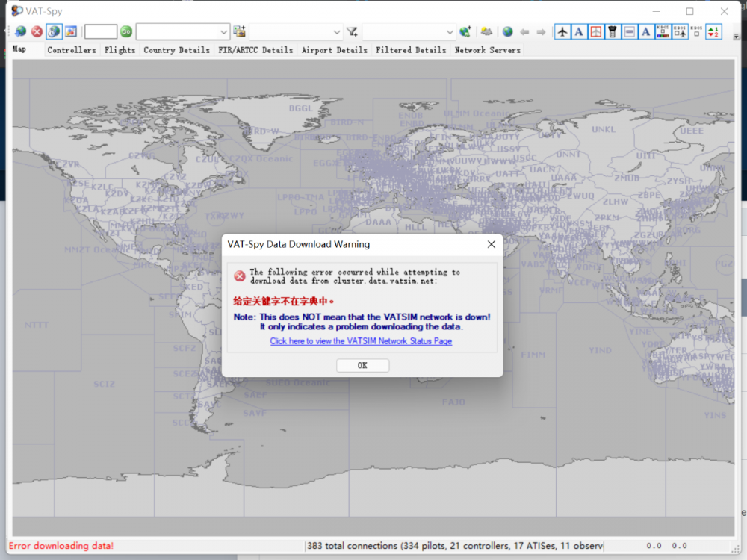This screenshot has height=560, width=747.
Task: Open the Airport Details tab
Action: point(334,50)
